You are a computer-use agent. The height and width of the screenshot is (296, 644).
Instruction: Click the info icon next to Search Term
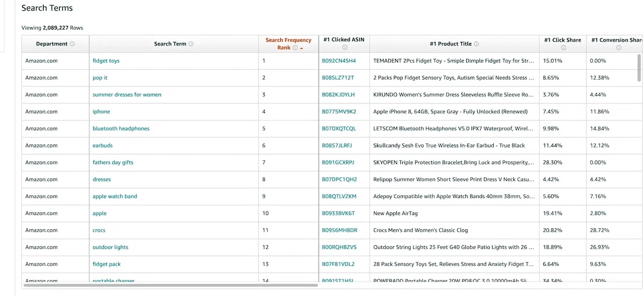[191, 44]
